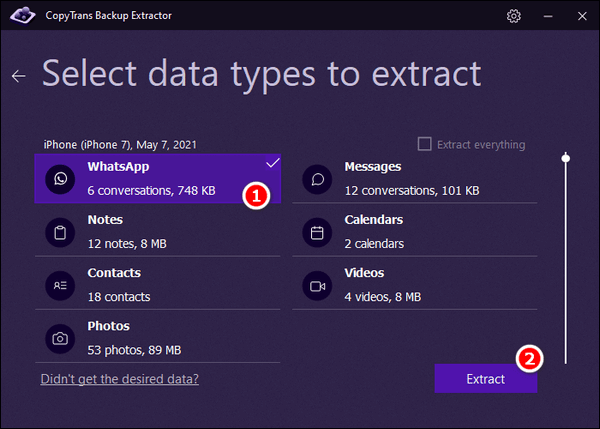Click the Contacts card icon
The image size is (600, 429).
[60, 285]
